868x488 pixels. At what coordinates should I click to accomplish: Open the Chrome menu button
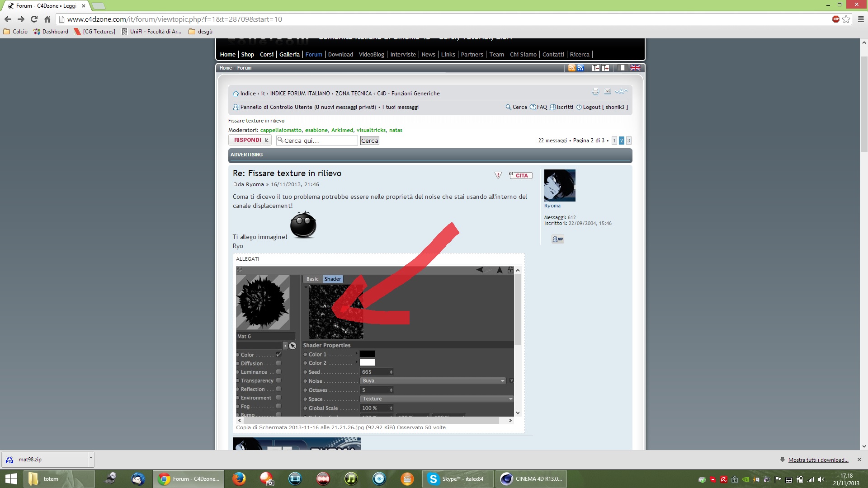[860, 19]
